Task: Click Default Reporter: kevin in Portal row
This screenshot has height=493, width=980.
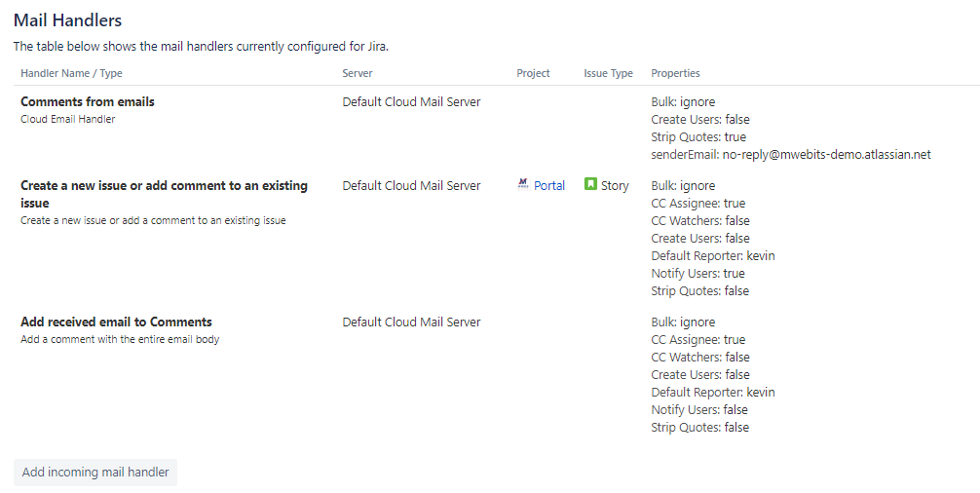Action: click(x=713, y=255)
